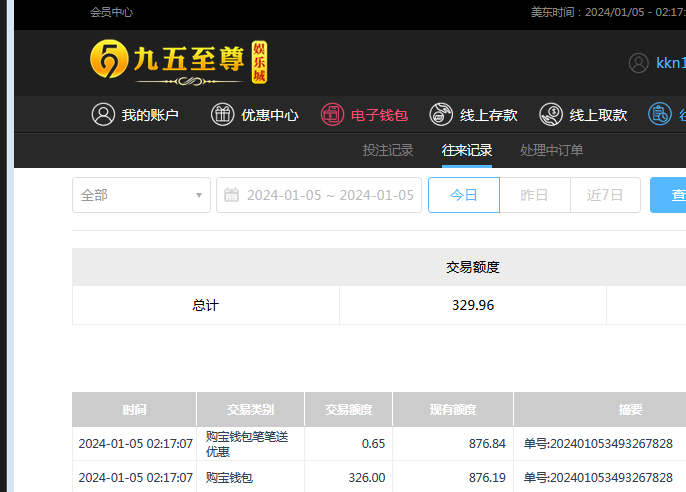Click the 线上取款 withdrawal icon
This screenshot has height=492, width=686.
click(x=551, y=115)
